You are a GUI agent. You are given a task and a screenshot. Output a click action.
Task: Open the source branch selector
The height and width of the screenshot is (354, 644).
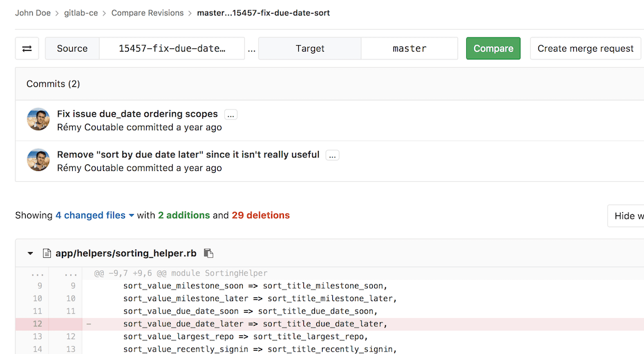[x=172, y=48]
